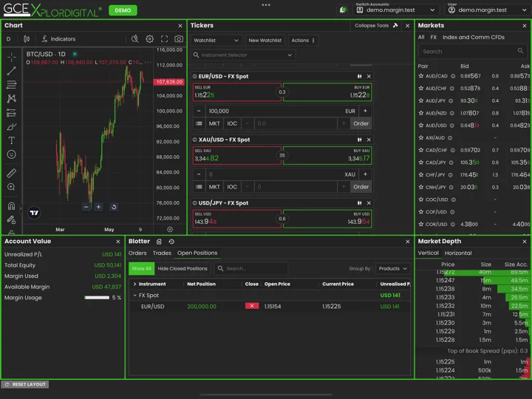Click SELL USD price on USD/JPY ticker
Screen dimensions: 532x399
coord(237,219)
